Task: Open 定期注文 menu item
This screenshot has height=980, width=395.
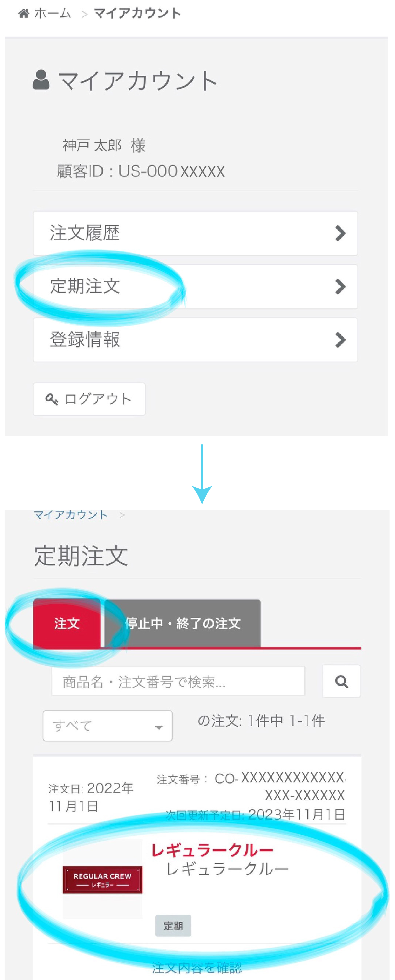Action: point(195,287)
